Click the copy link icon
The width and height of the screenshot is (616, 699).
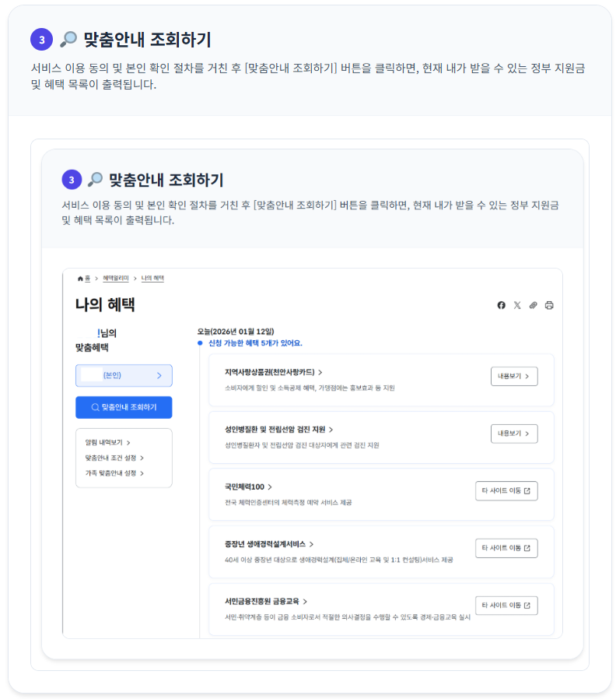(533, 305)
